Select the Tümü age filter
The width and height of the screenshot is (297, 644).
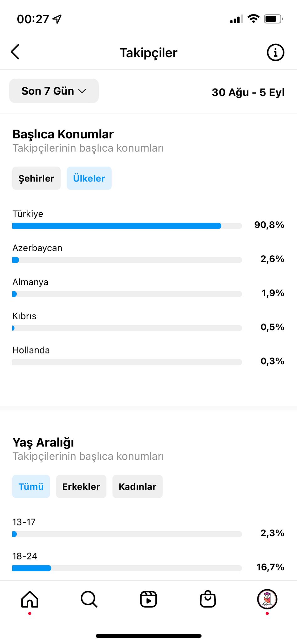(x=31, y=486)
